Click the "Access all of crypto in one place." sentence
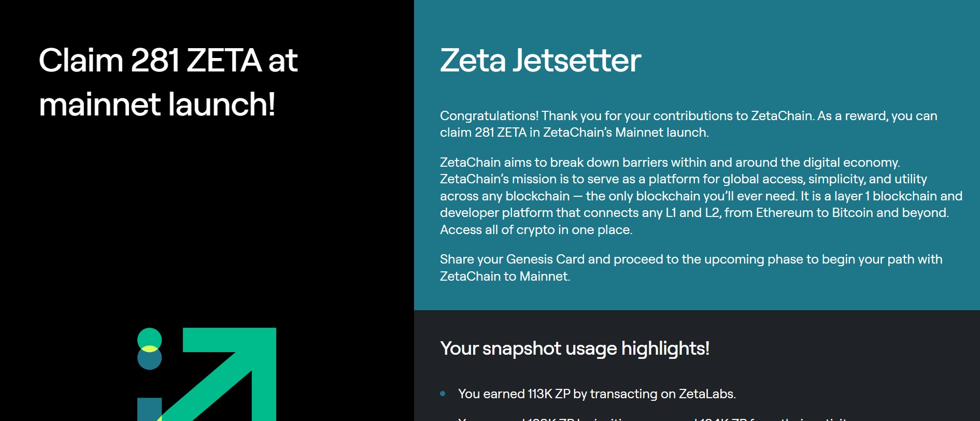 tap(536, 230)
